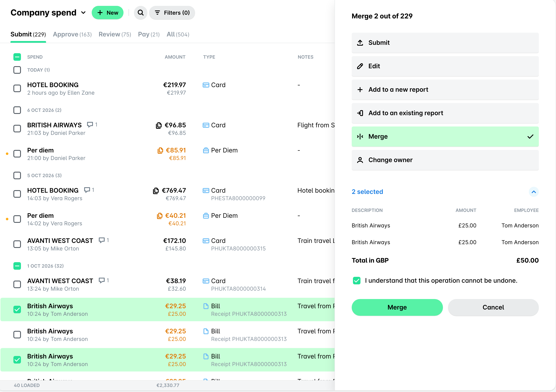Toggle the select-all checkbox beside SPEND header
556x392 pixels.
tap(17, 57)
